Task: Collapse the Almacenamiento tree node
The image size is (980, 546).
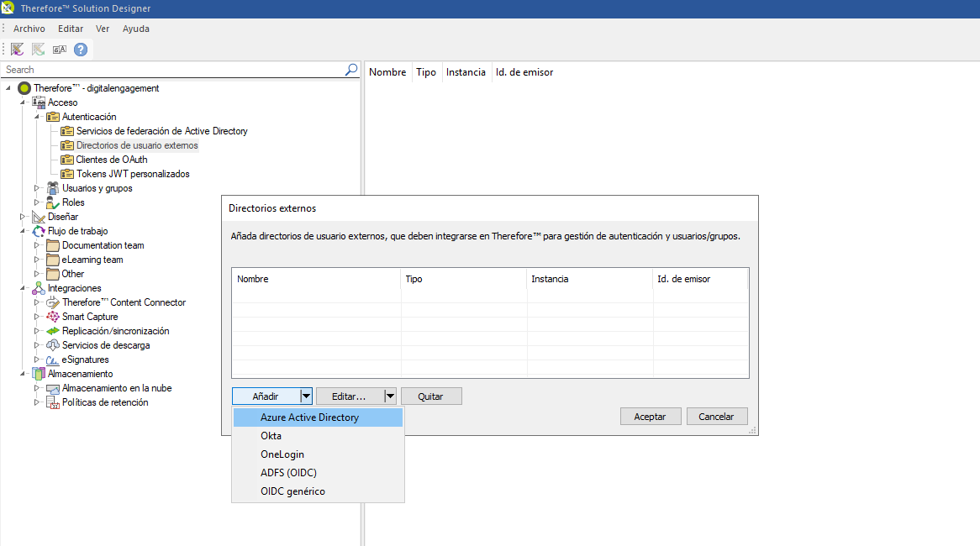Action: pyautogui.click(x=23, y=374)
